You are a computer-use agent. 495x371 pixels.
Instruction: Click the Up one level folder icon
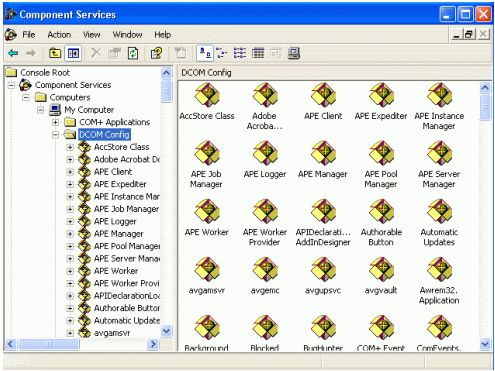coord(55,53)
